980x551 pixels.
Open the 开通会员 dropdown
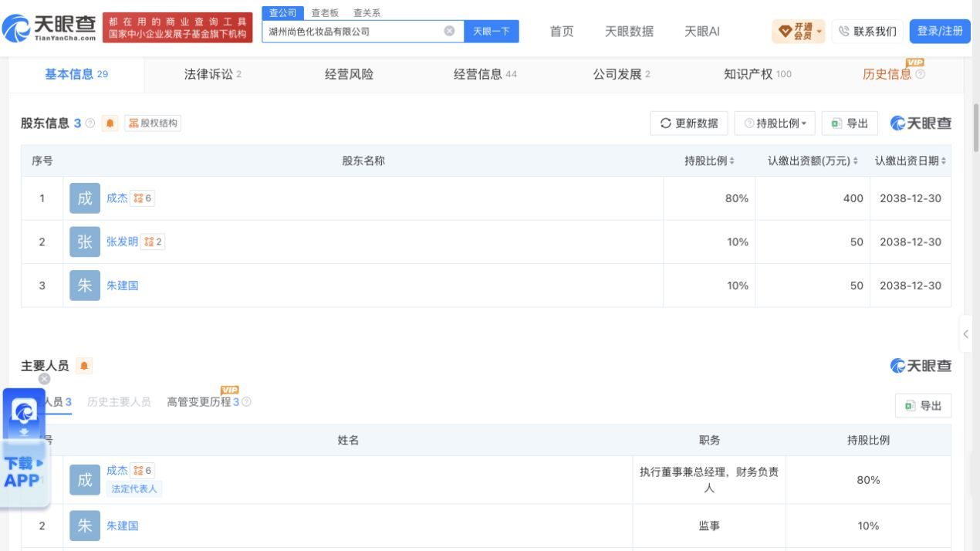[799, 32]
